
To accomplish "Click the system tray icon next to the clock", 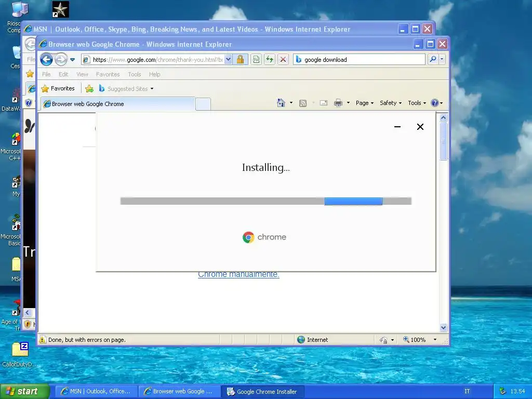I will 502,391.
